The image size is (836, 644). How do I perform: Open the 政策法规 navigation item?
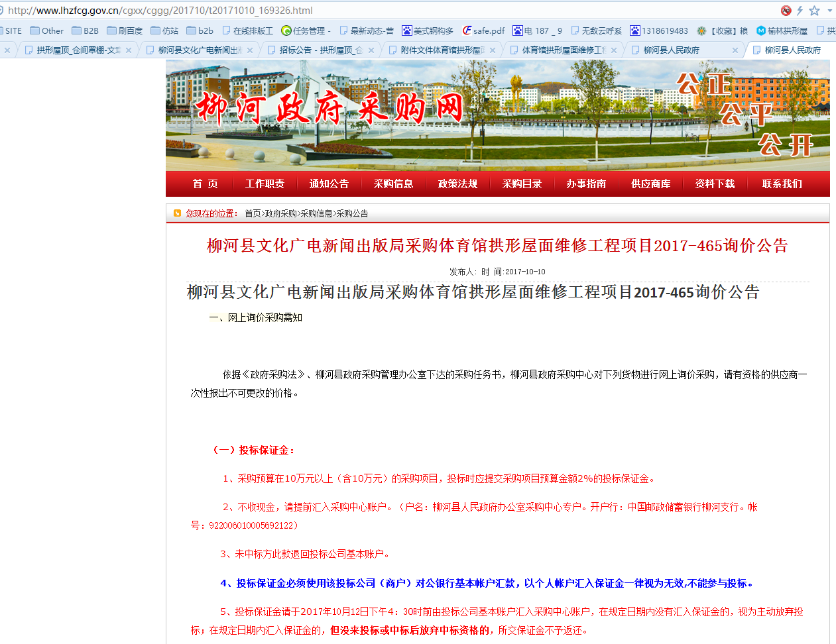457,184
